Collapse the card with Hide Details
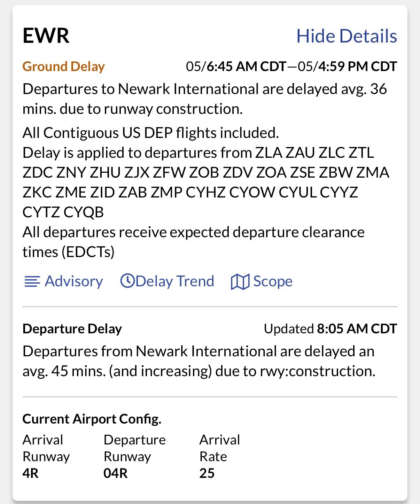The image size is (420, 504). 347,36
